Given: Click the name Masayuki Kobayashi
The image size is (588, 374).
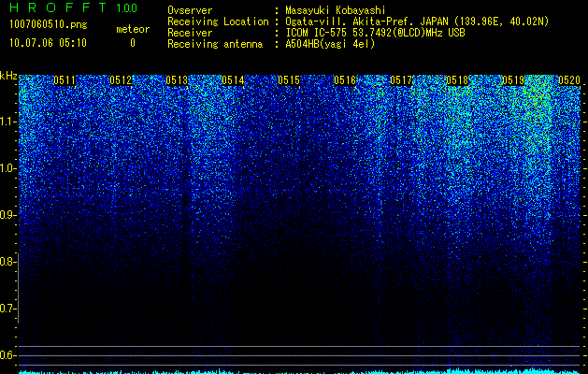Looking at the screenshot, I should 336,10.
